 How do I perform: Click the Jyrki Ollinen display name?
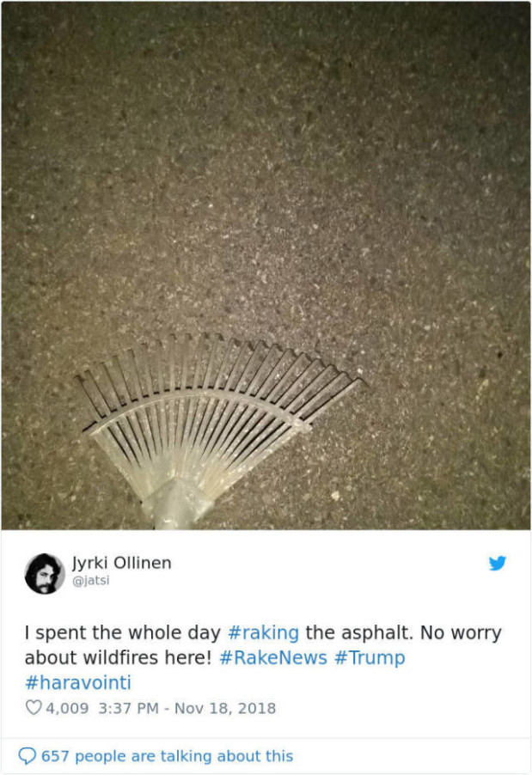pyautogui.click(x=122, y=563)
